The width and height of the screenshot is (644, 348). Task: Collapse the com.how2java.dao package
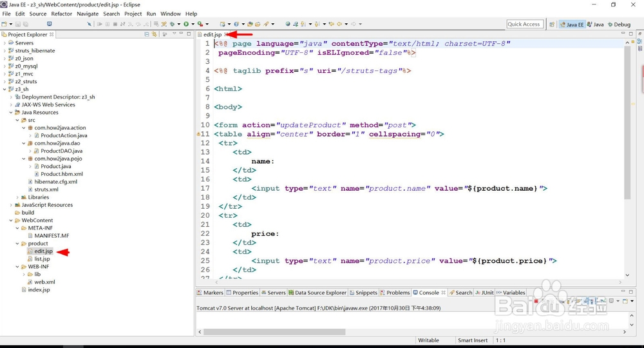[x=24, y=143]
